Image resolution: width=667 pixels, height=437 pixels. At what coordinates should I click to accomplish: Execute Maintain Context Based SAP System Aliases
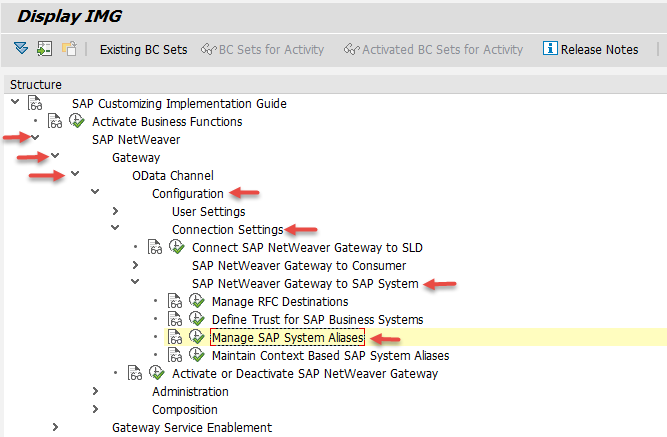point(197,356)
